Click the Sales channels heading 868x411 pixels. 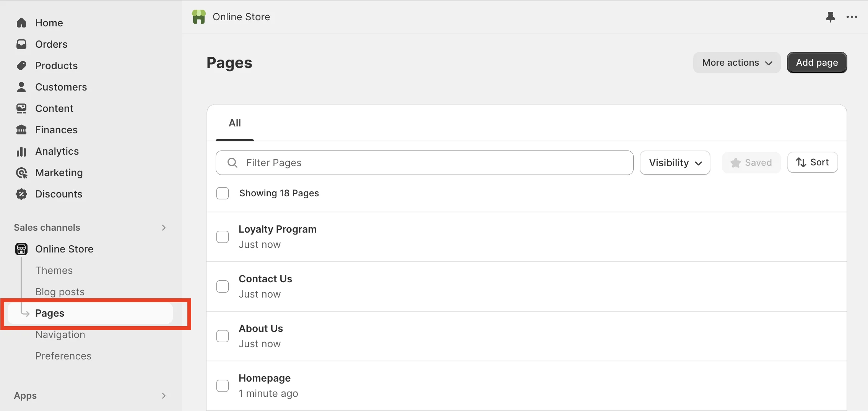pyautogui.click(x=47, y=228)
